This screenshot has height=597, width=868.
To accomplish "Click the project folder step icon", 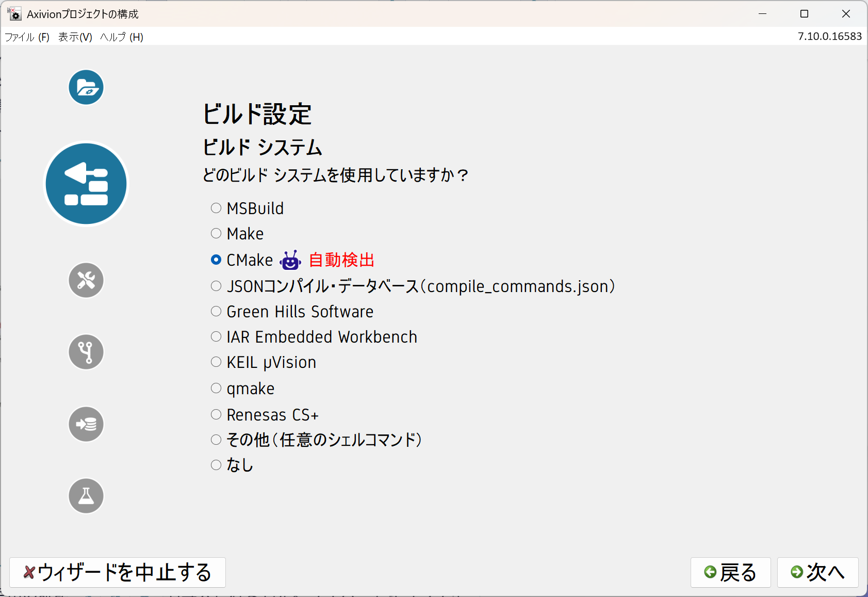I will point(86,87).
